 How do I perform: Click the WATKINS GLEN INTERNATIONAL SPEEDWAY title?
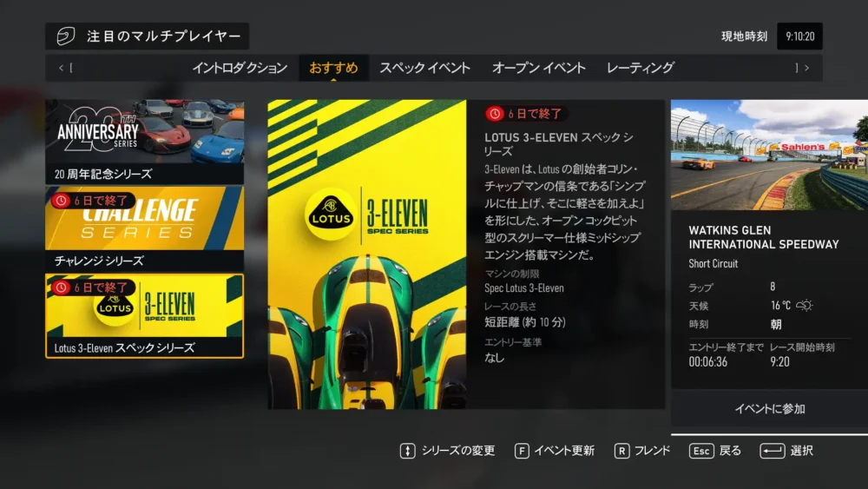pyautogui.click(x=764, y=237)
